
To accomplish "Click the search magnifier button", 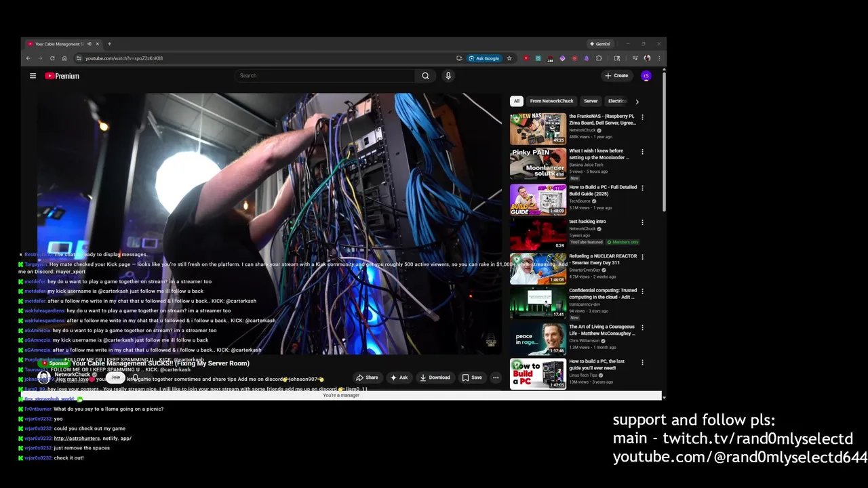I will click(x=425, y=75).
